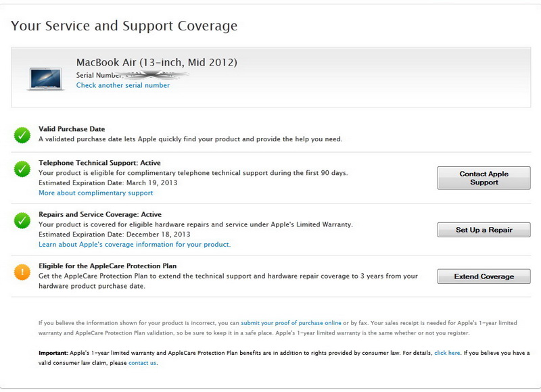The height and width of the screenshot is (392, 541).
Task: Open Learn about Apple's coverage information link
Action: pos(135,245)
